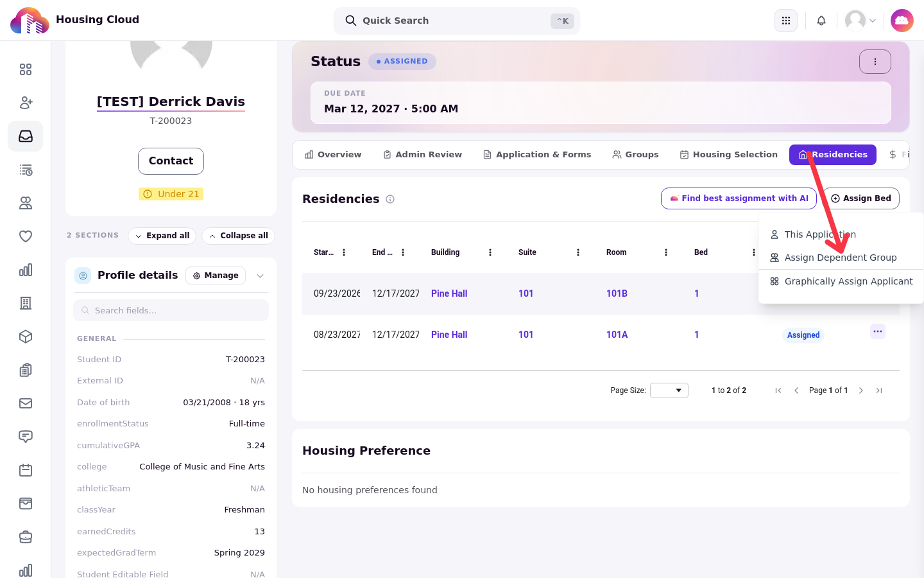Screen dimensions: 924x578
Task: Open the Groups tab
Action: (635, 155)
